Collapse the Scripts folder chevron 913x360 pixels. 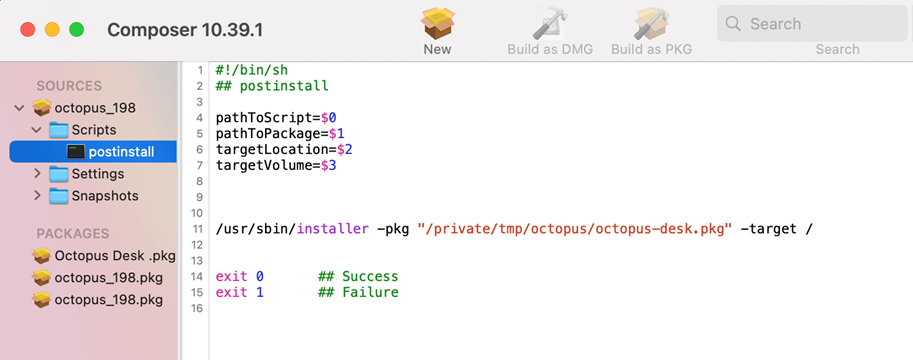[37, 129]
